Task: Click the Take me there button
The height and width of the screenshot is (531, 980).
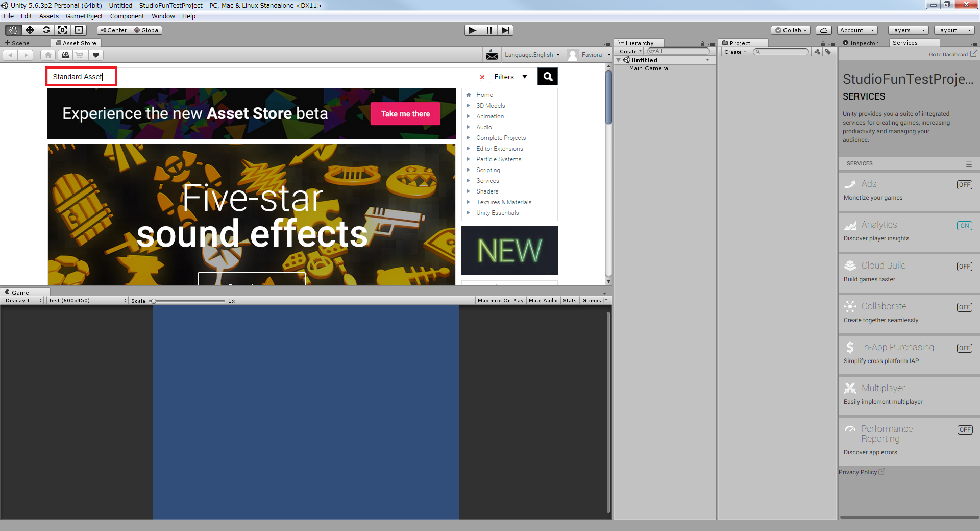Action: pyautogui.click(x=405, y=114)
